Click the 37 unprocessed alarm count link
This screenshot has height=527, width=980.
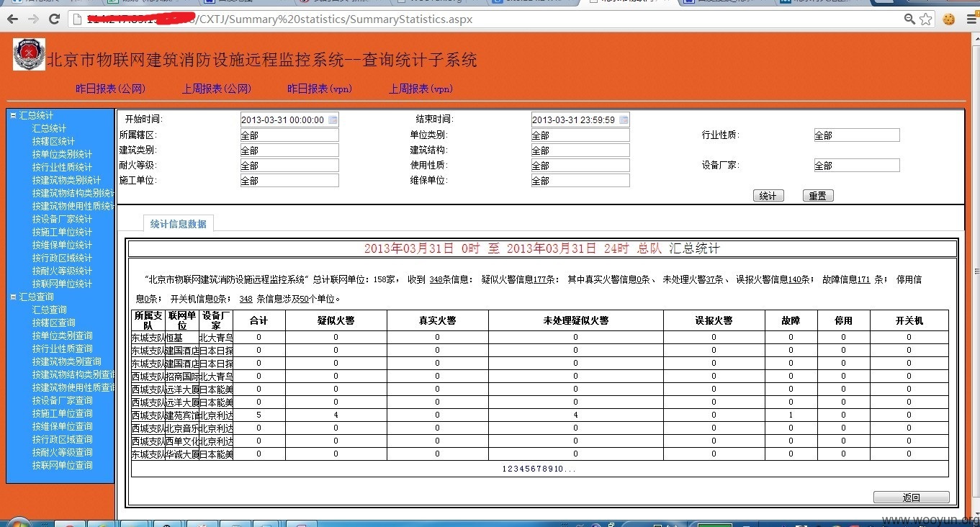711,279
